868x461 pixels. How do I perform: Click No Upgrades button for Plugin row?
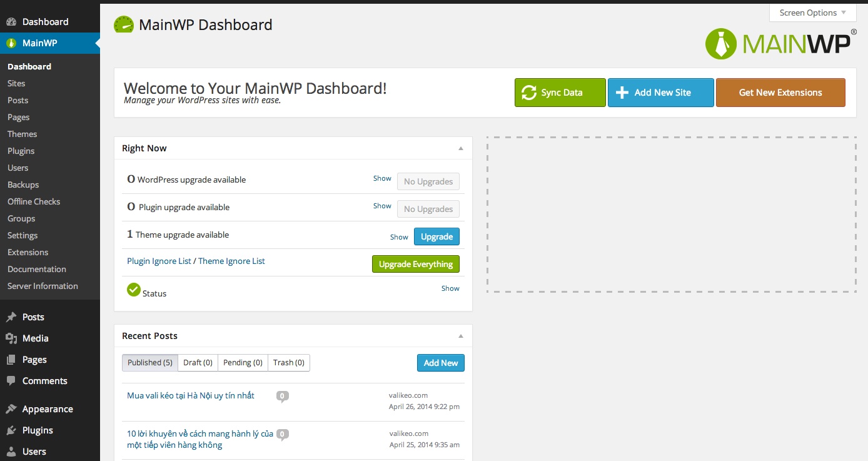[x=428, y=209]
